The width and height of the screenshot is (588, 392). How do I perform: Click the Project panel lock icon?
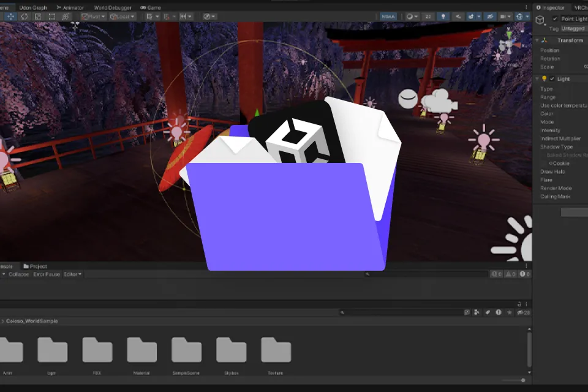point(519,304)
